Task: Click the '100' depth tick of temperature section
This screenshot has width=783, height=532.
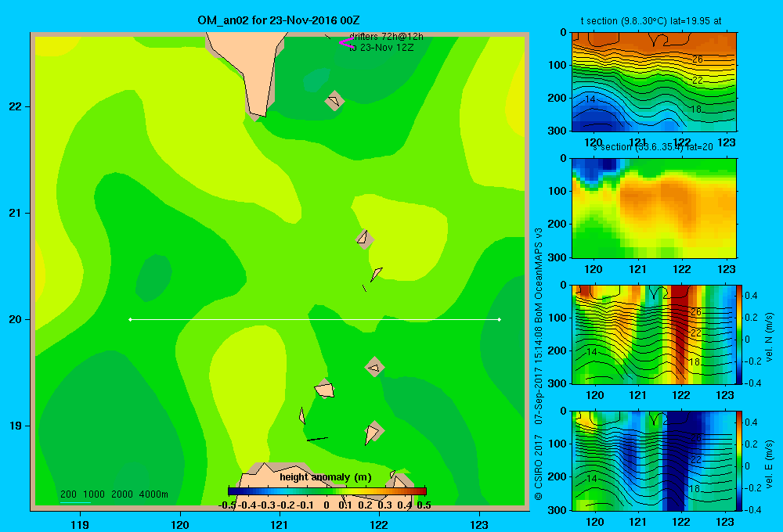Action: click(x=557, y=65)
